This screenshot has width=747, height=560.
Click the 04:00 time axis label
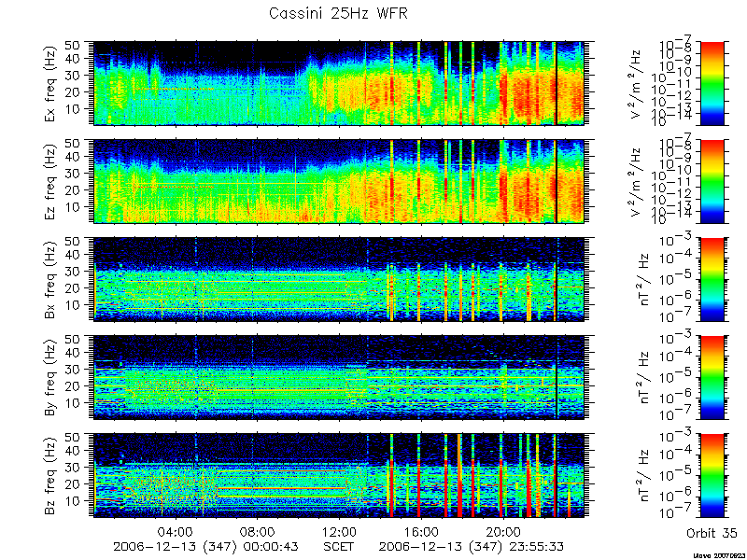pos(176,531)
